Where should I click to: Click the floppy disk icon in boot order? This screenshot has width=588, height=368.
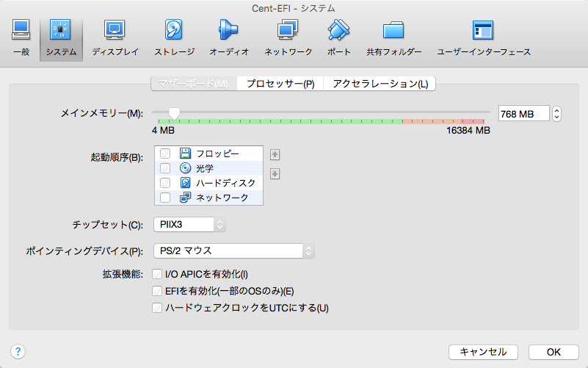click(x=185, y=154)
